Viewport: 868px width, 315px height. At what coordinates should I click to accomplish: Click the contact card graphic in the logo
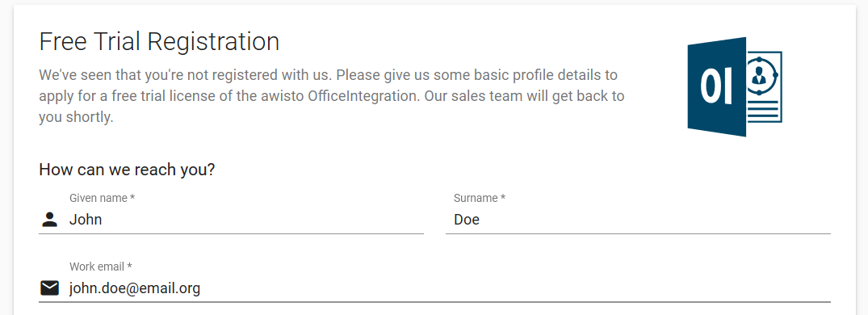765,87
